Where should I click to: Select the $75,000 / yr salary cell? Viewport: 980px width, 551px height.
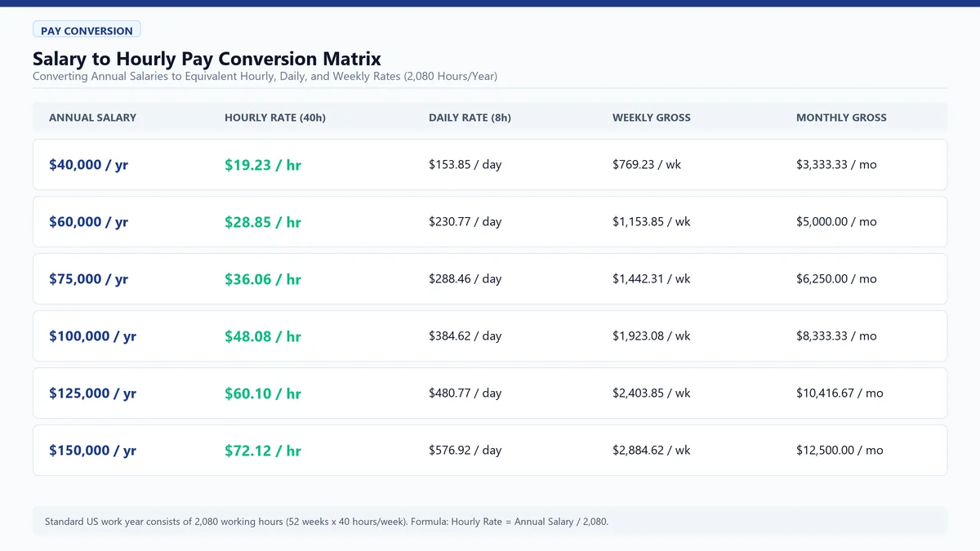[88, 279]
